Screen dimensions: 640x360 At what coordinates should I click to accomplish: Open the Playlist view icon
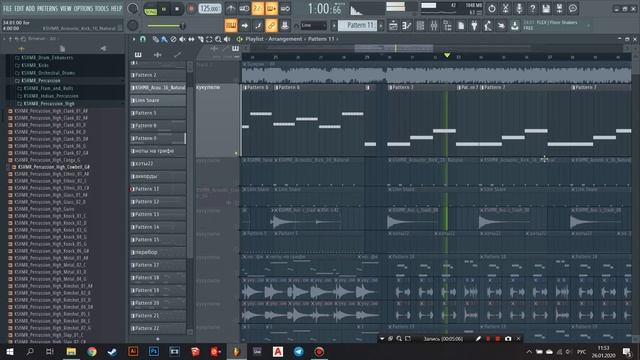(x=393, y=26)
